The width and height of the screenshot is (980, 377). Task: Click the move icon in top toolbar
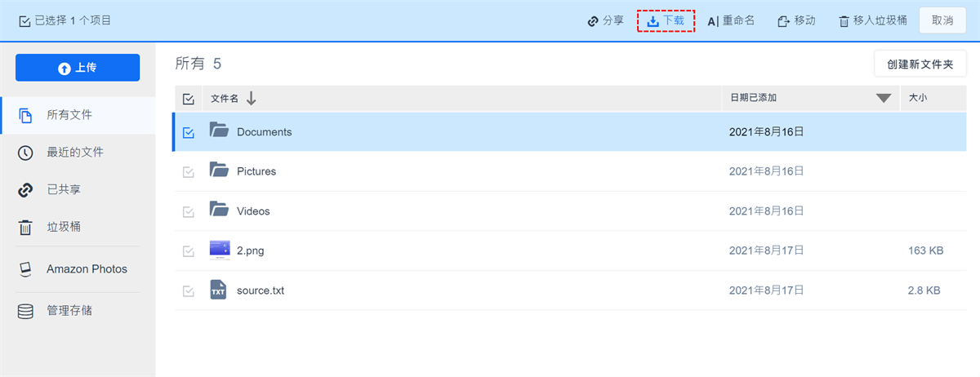(x=784, y=21)
